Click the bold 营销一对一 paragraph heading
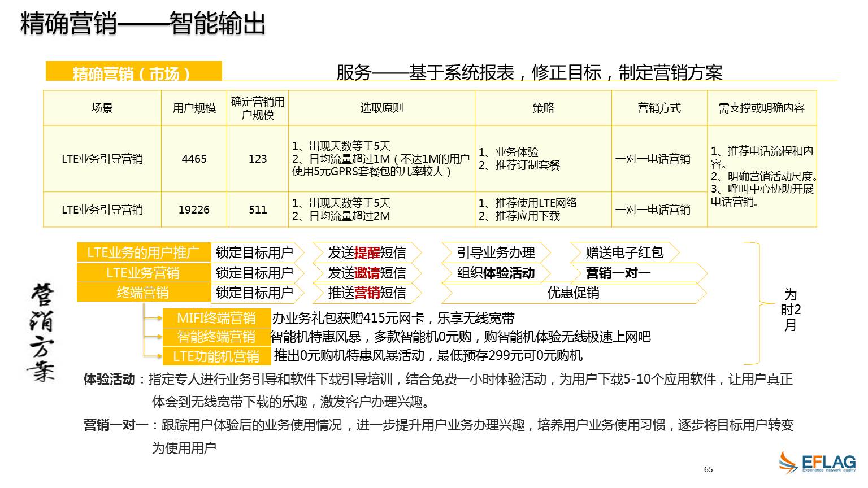The image size is (868, 488). (115, 425)
